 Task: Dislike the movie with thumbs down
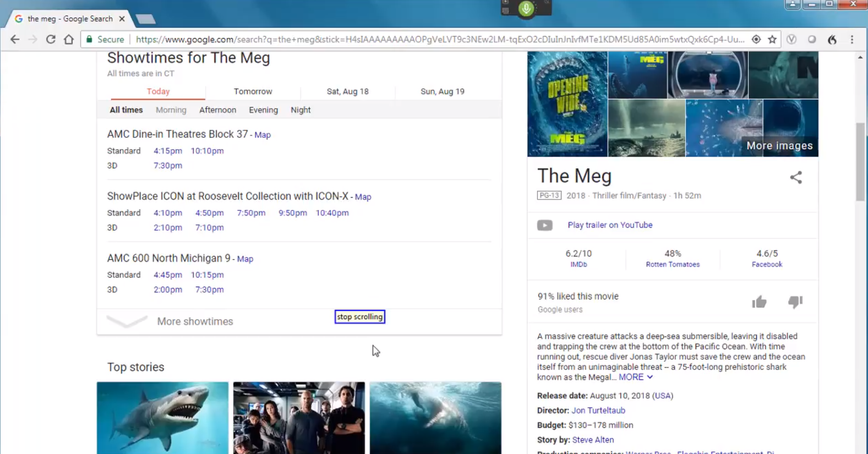point(795,302)
